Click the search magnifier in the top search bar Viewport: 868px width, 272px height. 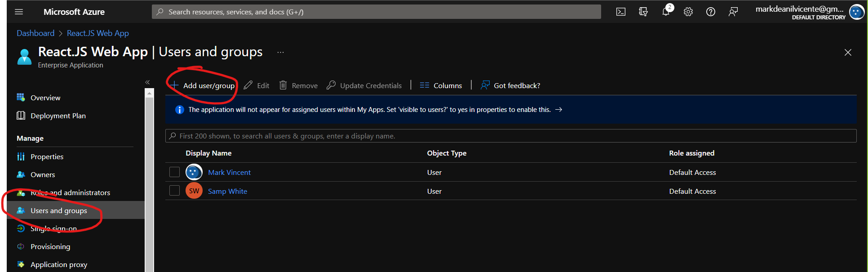coord(160,12)
